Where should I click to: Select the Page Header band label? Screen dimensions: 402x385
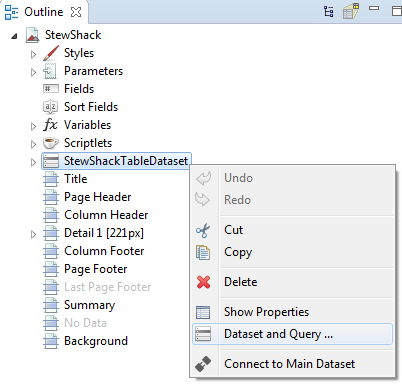click(x=98, y=197)
